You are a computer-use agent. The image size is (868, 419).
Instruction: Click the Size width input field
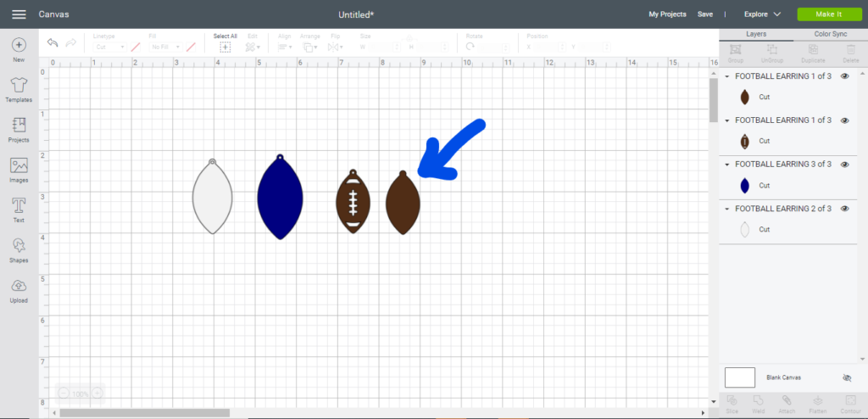coord(384,47)
